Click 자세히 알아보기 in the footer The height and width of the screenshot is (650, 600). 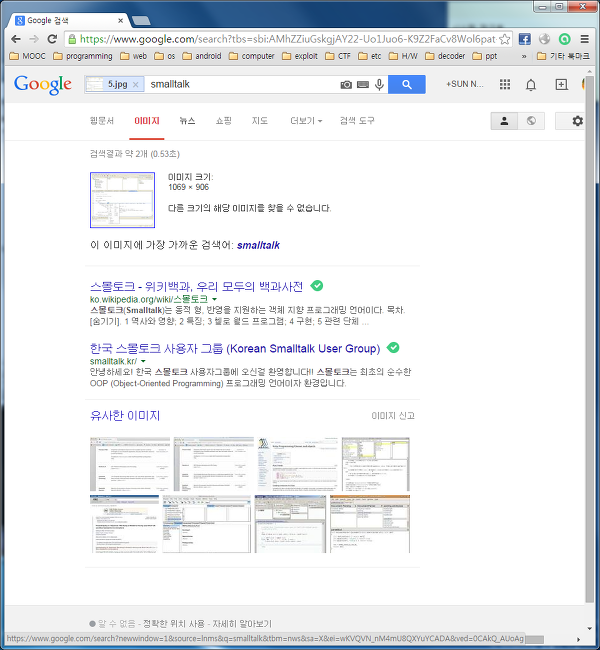pos(242,623)
